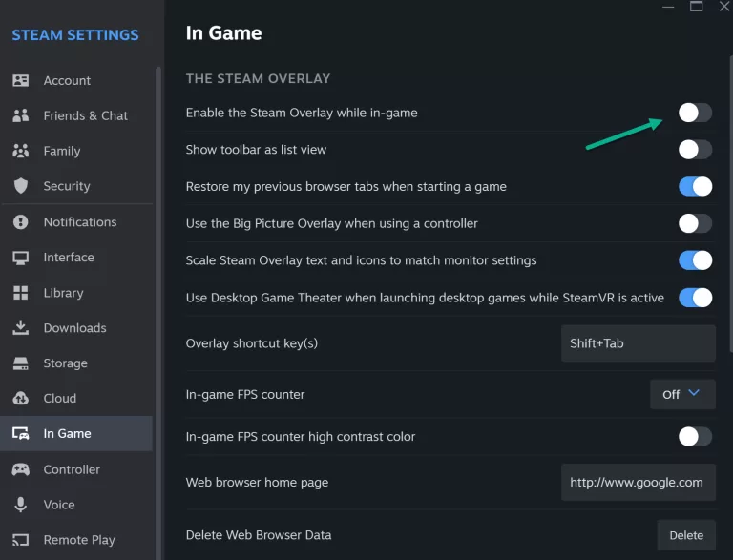Toggle Show toolbar as list view
This screenshot has width=733, height=560.
(x=695, y=150)
